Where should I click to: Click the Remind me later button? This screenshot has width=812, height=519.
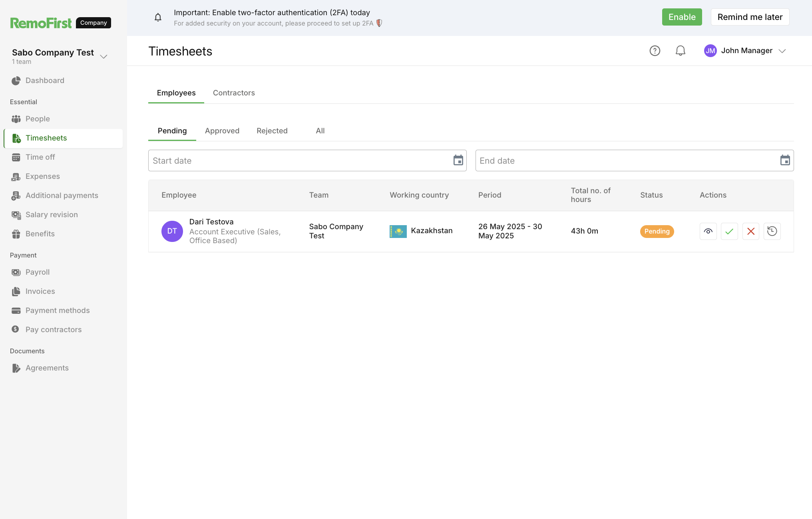(x=750, y=17)
